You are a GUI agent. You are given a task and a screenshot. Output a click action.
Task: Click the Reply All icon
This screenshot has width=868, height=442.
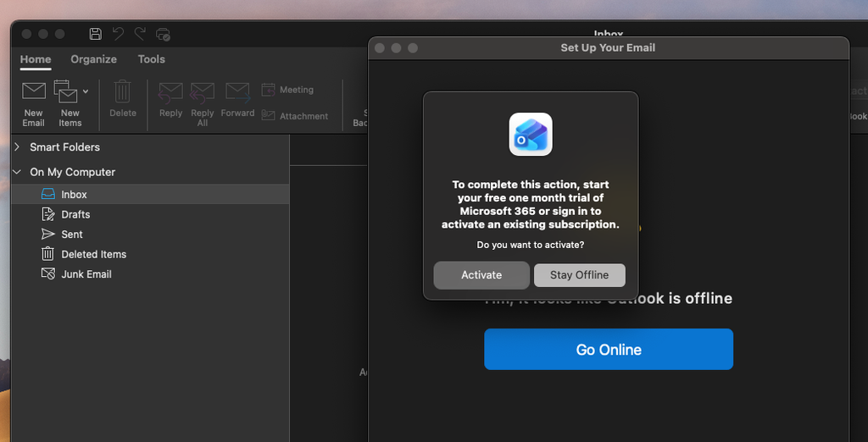click(202, 92)
